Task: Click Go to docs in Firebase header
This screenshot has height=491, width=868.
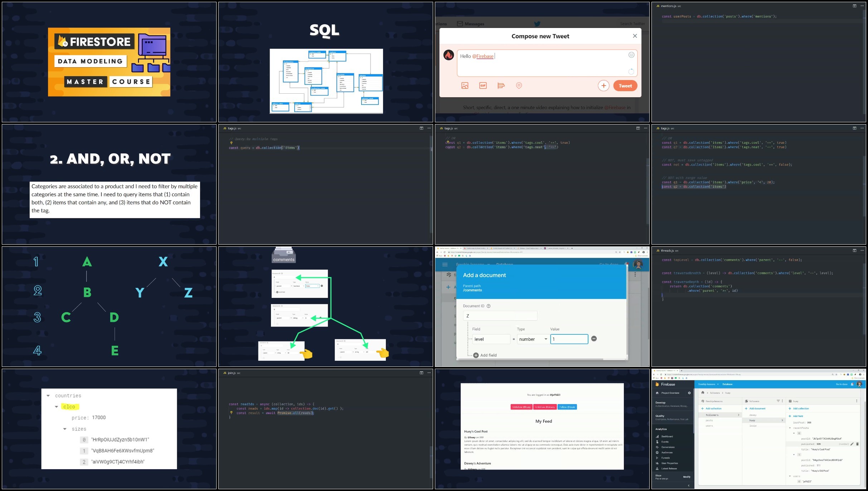Action: coord(842,384)
